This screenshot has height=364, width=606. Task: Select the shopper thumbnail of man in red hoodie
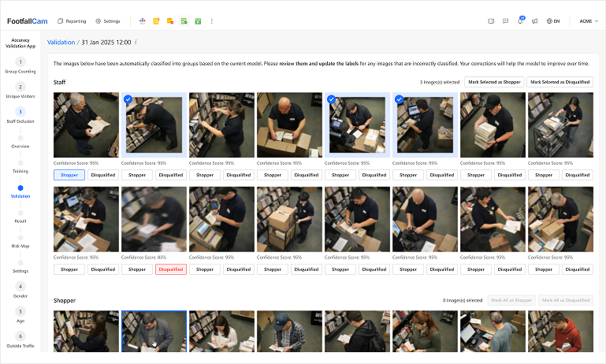coord(560,332)
